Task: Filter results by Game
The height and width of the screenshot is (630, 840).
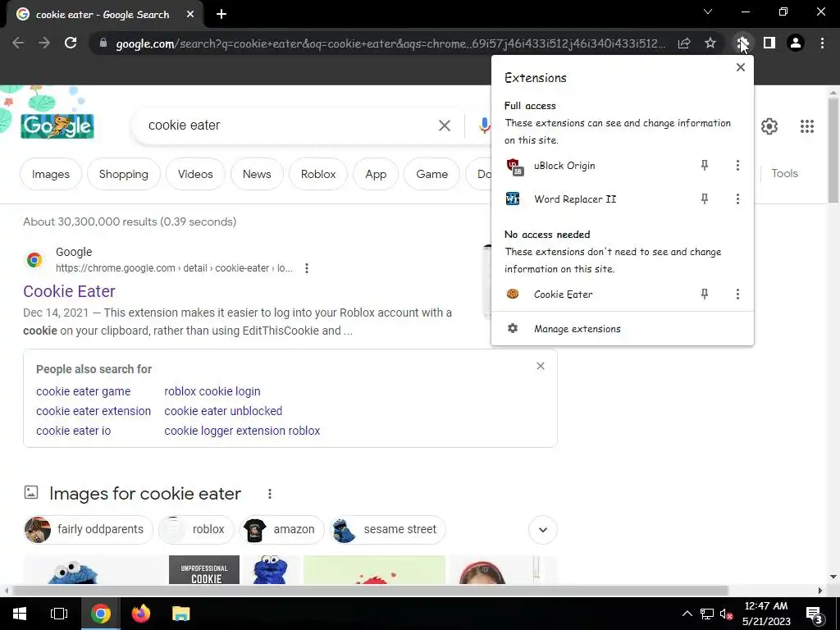Action: pos(431,174)
